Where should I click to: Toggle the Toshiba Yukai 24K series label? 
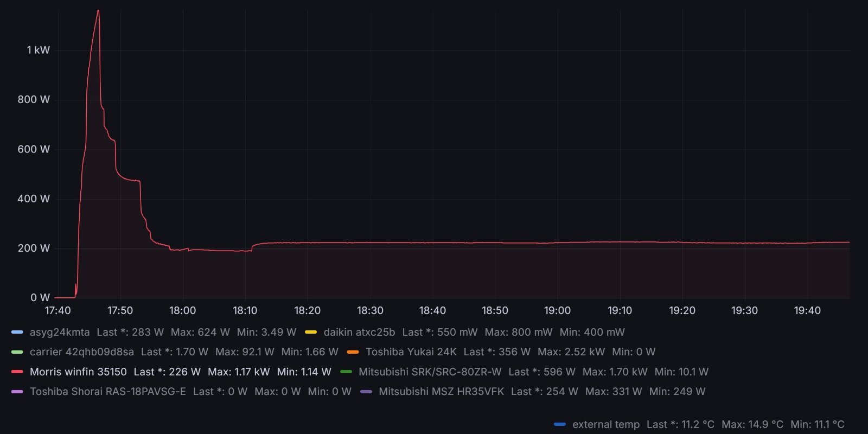[411, 352]
